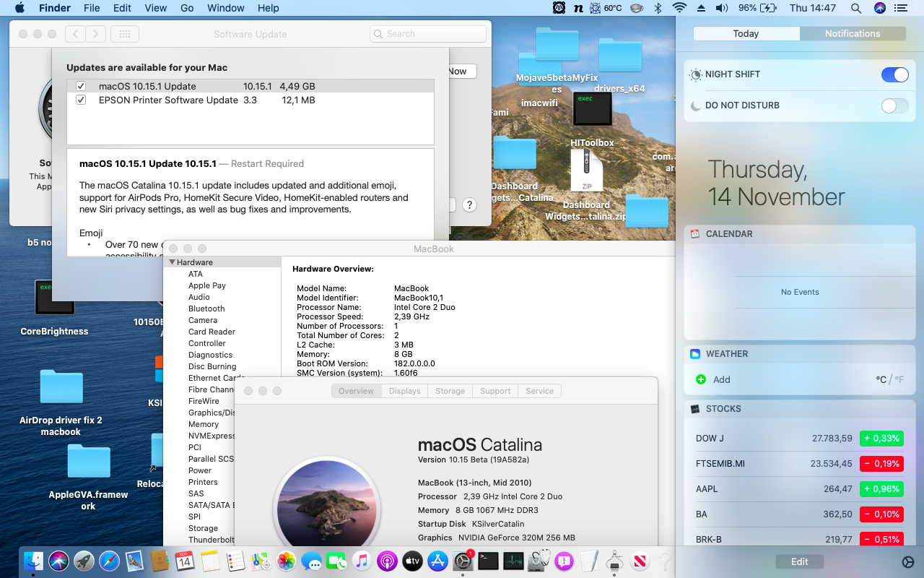Open Contacts app in the Dock
This screenshot has width=924, height=578.
(x=160, y=561)
